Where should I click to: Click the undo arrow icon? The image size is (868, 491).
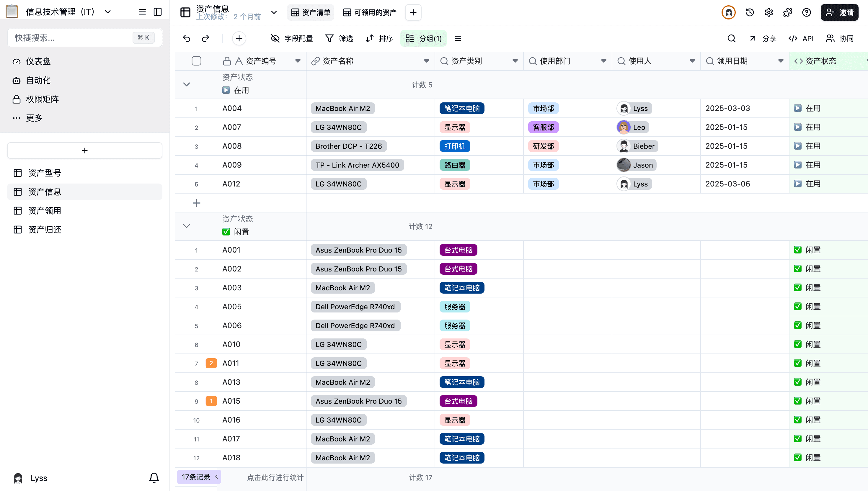click(x=187, y=38)
